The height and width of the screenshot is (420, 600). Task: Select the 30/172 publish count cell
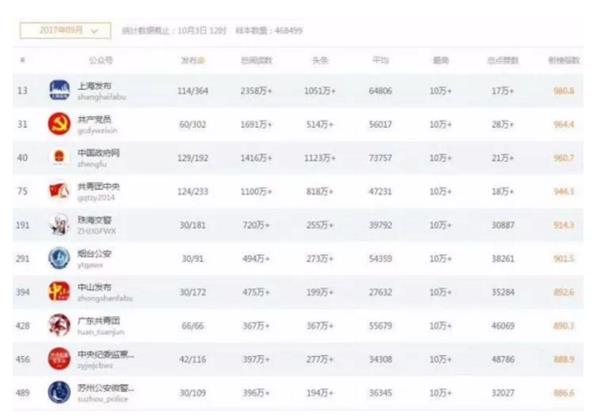point(193,292)
